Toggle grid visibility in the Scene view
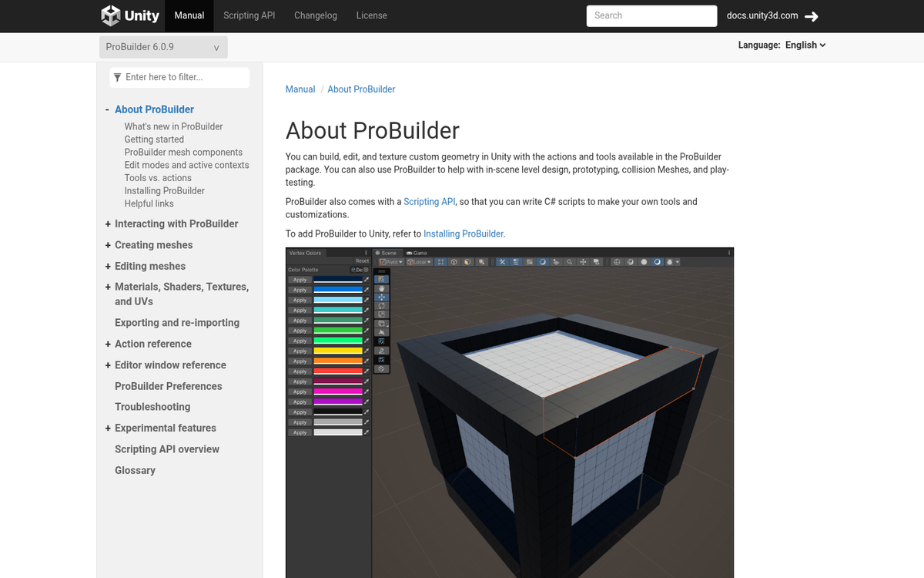This screenshot has width=924, height=578. (x=617, y=262)
